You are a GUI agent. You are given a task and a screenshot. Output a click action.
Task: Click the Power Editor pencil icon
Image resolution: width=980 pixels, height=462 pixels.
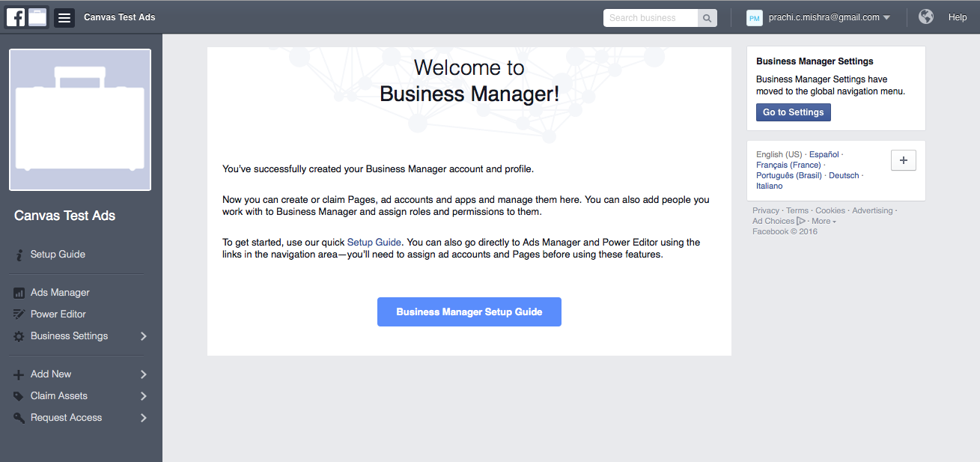pyautogui.click(x=19, y=314)
